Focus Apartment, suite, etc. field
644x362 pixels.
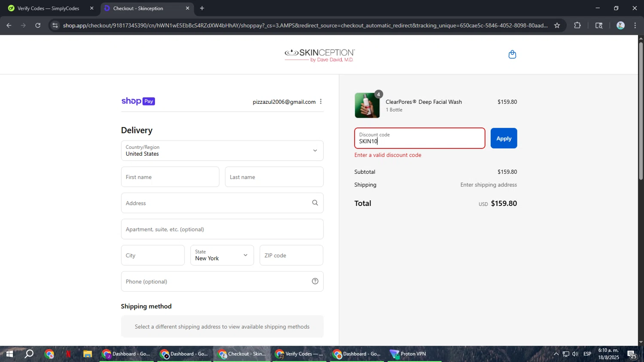(222, 229)
